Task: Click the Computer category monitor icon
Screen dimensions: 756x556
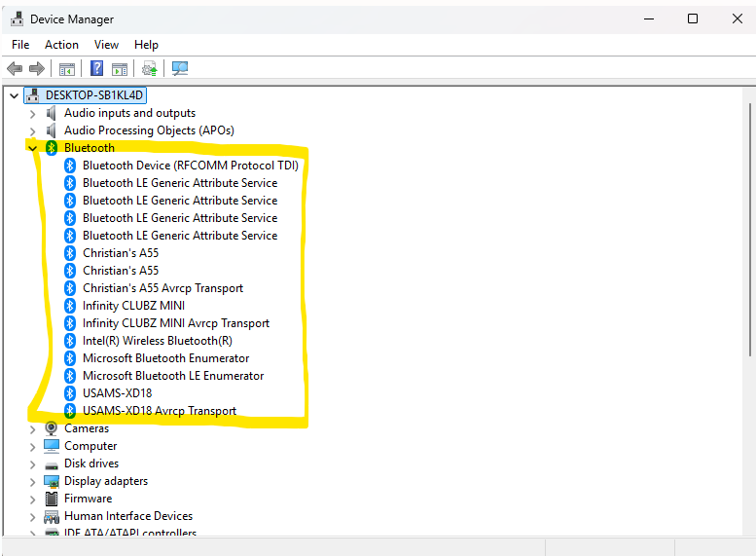Action: point(52,445)
